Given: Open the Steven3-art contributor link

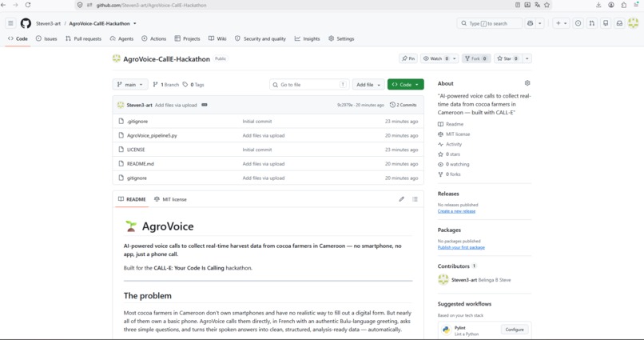Looking at the screenshot, I should pos(464,279).
